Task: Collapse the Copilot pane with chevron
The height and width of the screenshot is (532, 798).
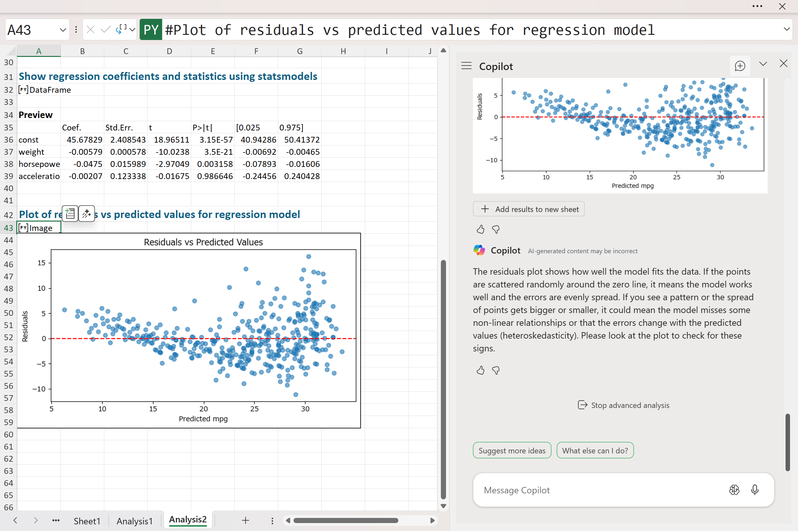Action: coord(763,64)
